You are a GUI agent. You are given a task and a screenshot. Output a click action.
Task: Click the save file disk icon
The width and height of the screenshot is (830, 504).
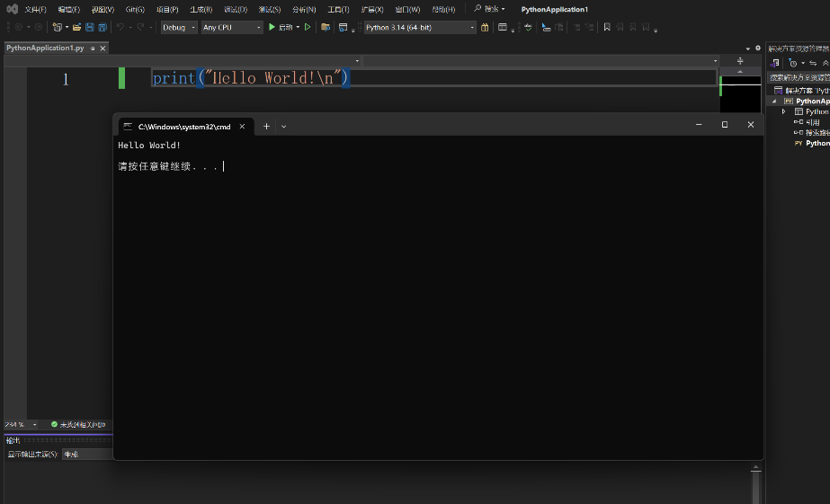tap(89, 27)
